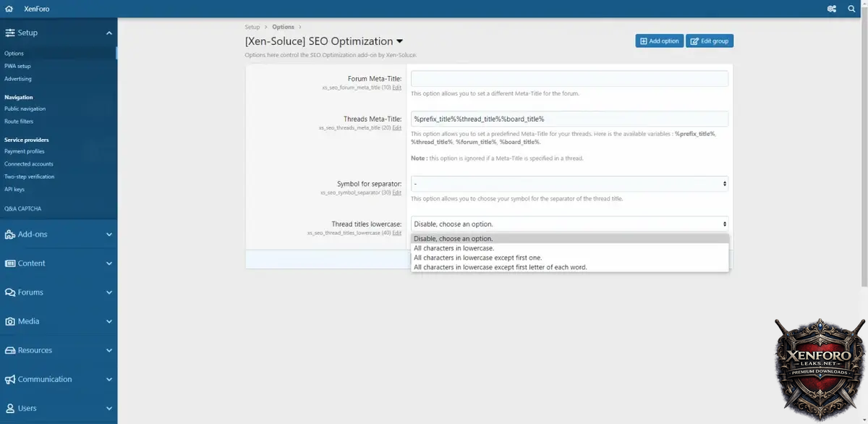The width and height of the screenshot is (868, 424).
Task: Click the Add-ons puzzle icon
Action: 10,234
